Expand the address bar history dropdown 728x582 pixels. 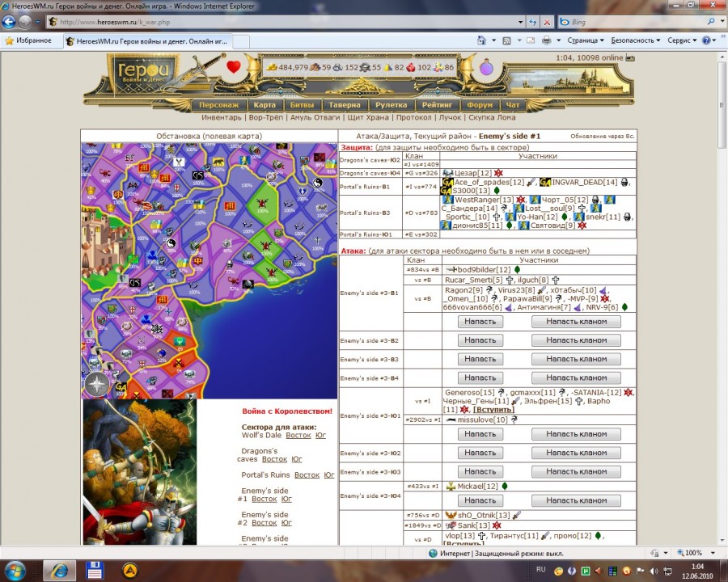click(520, 22)
